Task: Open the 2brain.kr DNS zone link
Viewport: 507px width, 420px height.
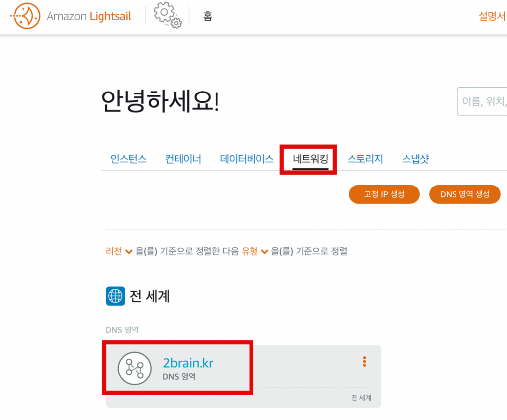Action: coord(188,363)
